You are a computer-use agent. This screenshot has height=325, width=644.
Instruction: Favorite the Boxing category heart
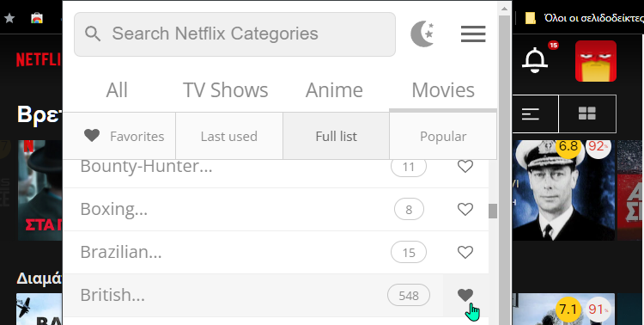tap(465, 210)
